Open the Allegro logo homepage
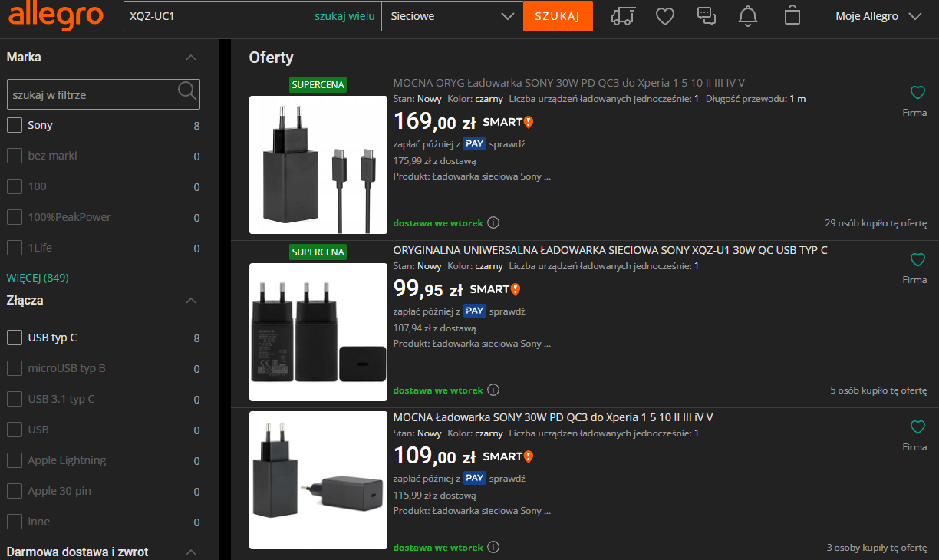Viewport: 939px width, 560px height. coord(56,15)
